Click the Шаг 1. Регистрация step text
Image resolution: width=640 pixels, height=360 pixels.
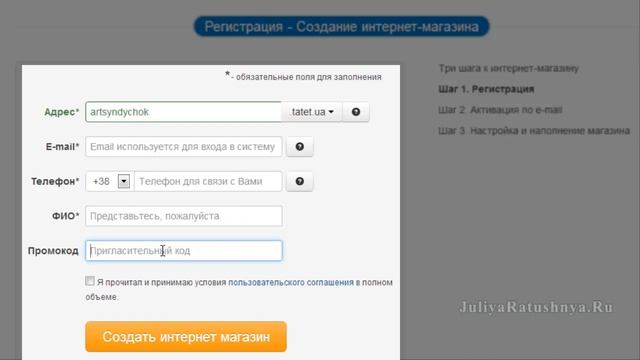coord(486,89)
